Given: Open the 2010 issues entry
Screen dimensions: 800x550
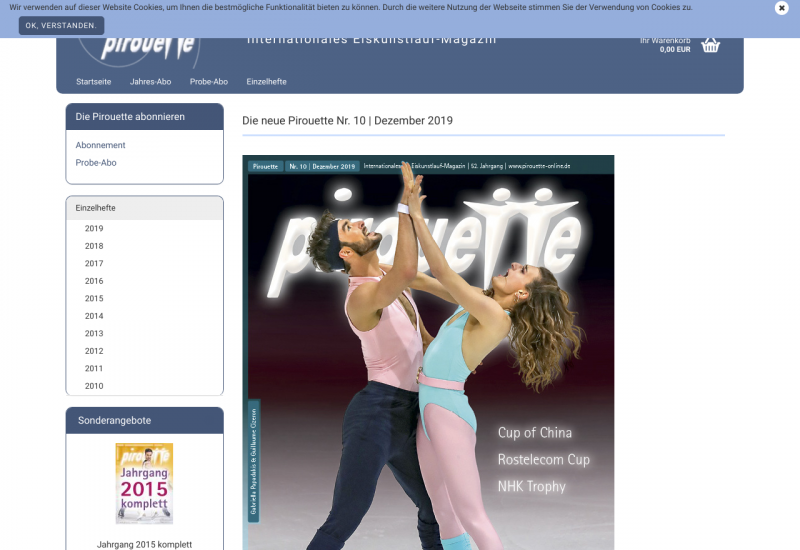Looking at the screenshot, I should [94, 386].
